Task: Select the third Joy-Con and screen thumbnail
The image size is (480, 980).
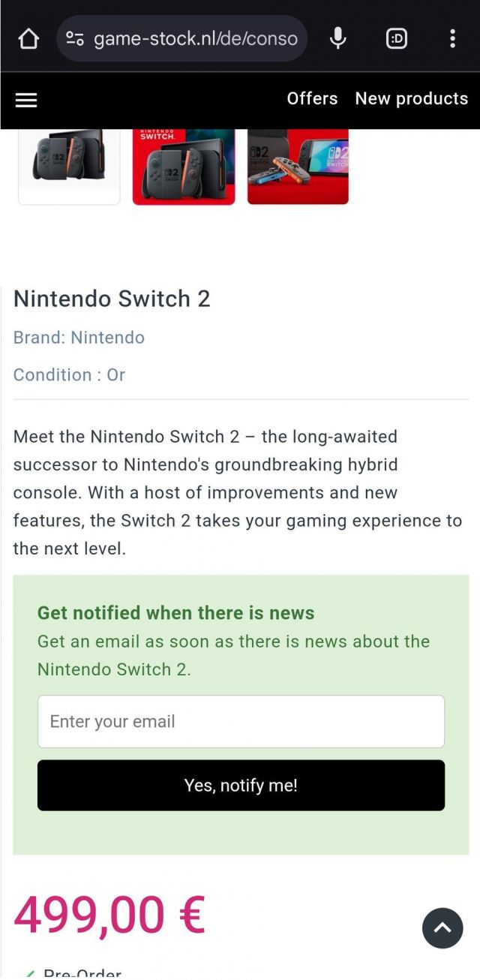Action: tap(298, 166)
